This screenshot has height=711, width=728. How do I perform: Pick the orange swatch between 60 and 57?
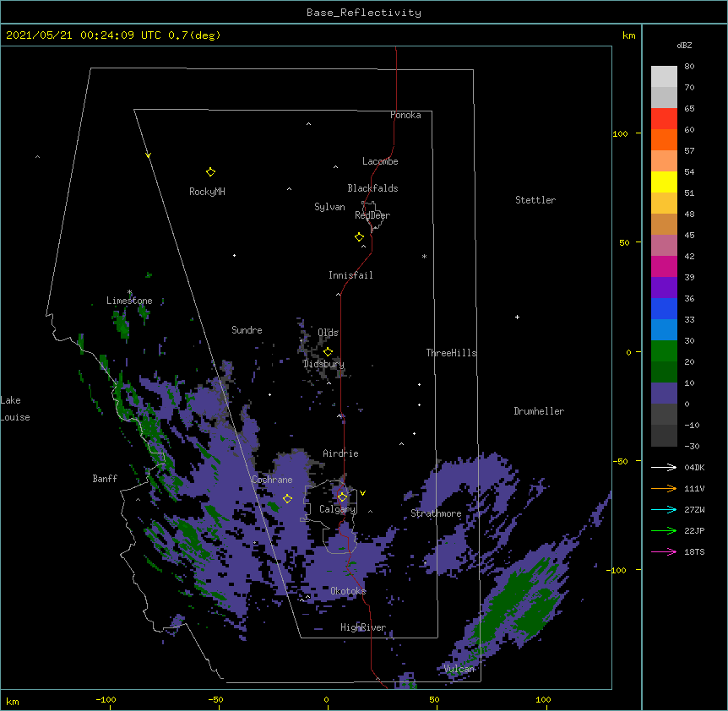click(x=664, y=139)
